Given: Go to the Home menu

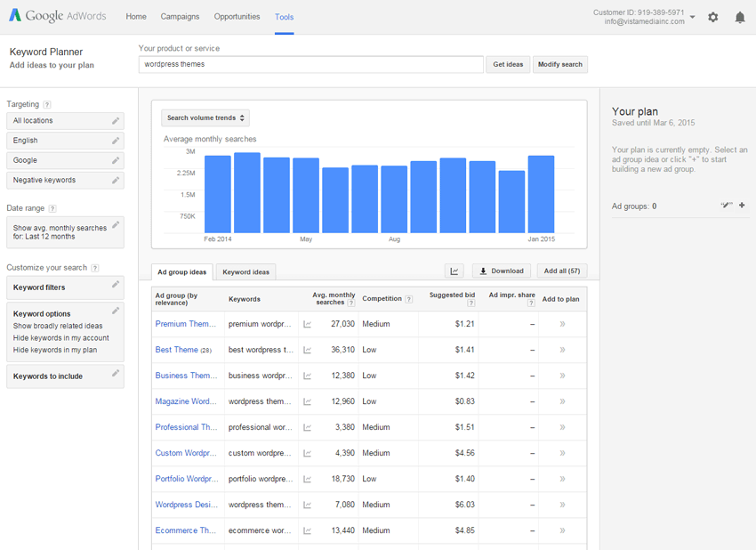Looking at the screenshot, I should [136, 16].
